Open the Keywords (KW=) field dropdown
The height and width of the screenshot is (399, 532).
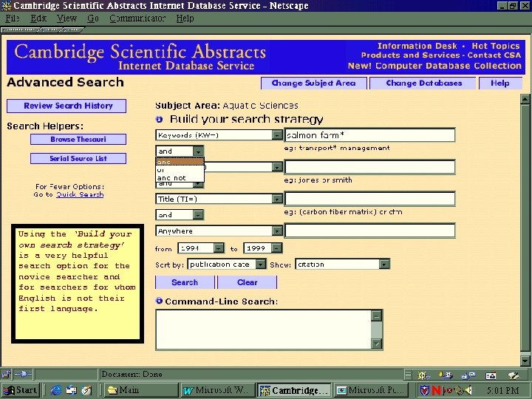coord(277,135)
